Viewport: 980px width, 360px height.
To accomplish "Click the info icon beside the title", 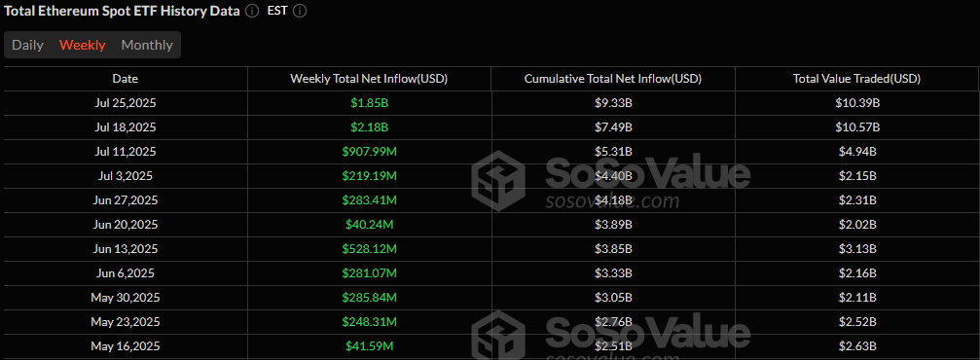I will point(252,12).
